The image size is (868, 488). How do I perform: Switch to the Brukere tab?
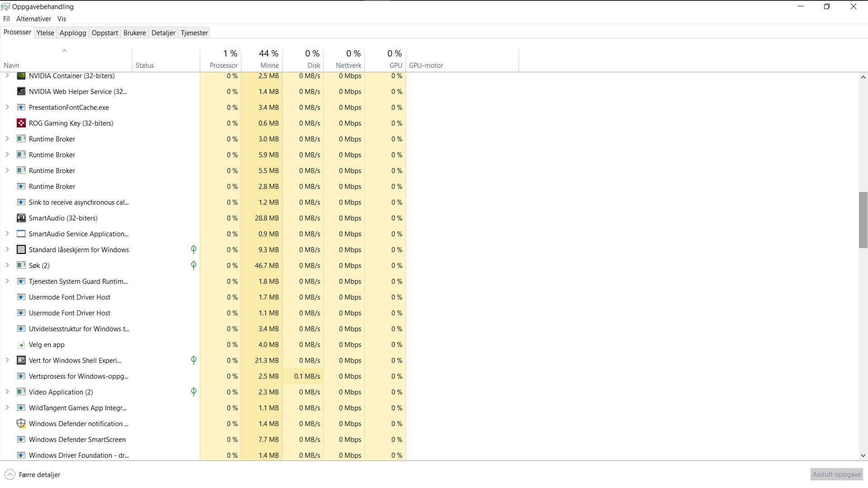(x=135, y=33)
